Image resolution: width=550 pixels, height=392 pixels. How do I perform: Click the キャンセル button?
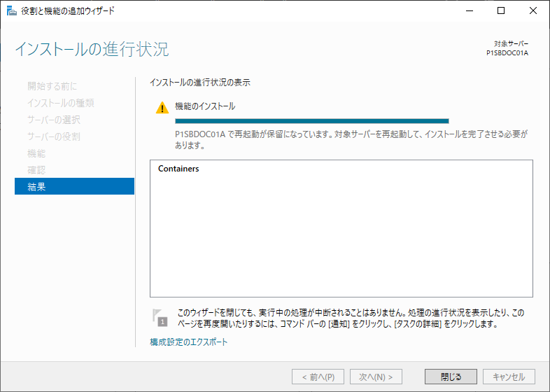pyautogui.click(x=509, y=377)
